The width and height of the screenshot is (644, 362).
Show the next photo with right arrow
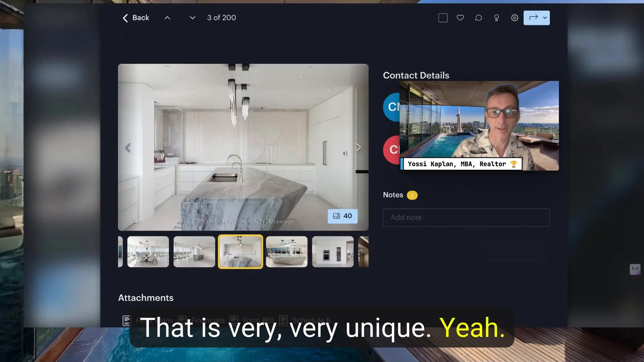(358, 147)
